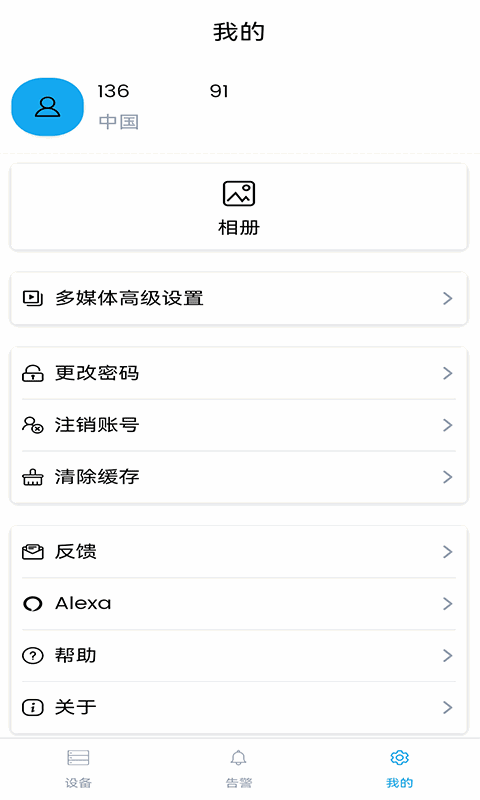This screenshot has width=480, height=800.
Task: Tap the 注销账号 user-delete icon
Action: point(33,425)
